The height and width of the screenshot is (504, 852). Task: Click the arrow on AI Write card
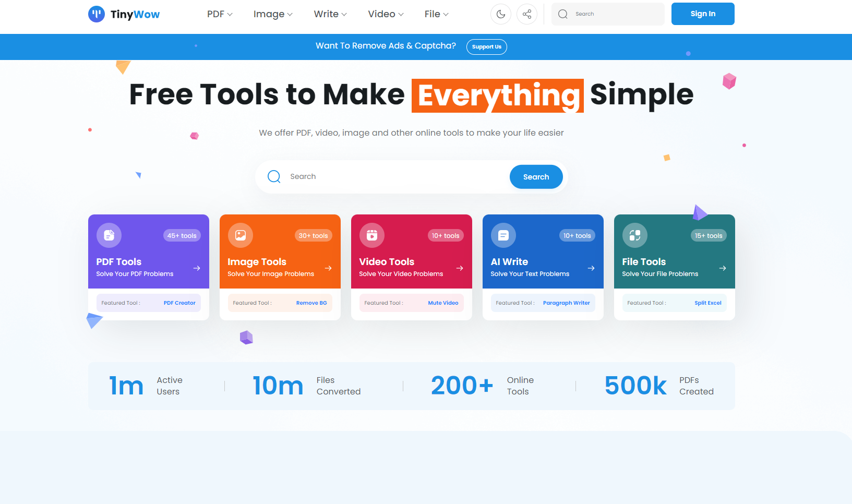[591, 268]
